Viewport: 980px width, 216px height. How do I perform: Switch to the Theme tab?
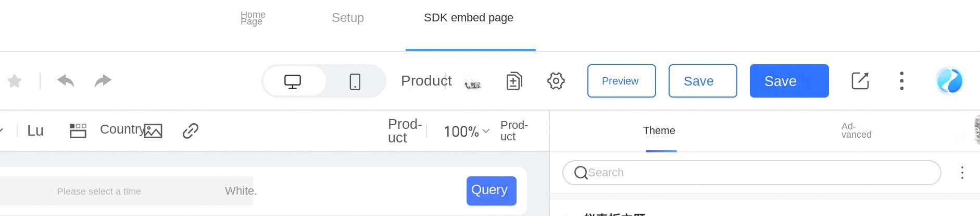[x=659, y=130]
